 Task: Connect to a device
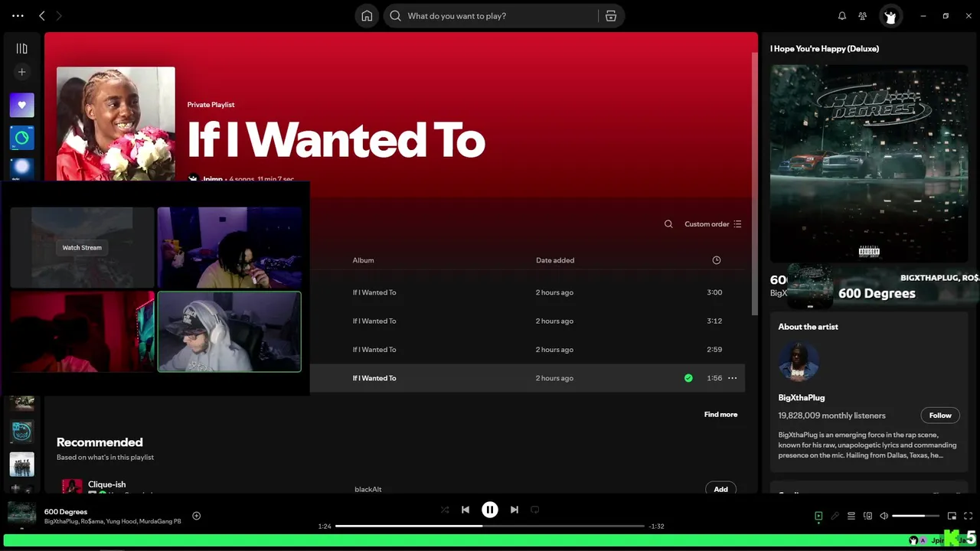coord(867,516)
